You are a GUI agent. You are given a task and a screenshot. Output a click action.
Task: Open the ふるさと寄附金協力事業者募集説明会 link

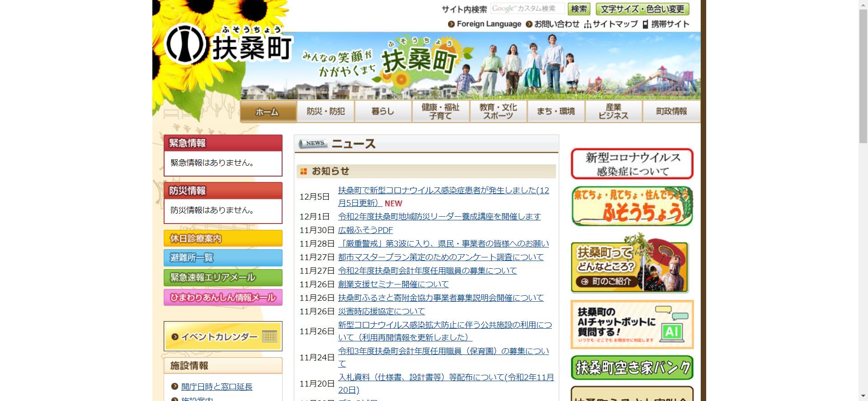[x=441, y=298]
